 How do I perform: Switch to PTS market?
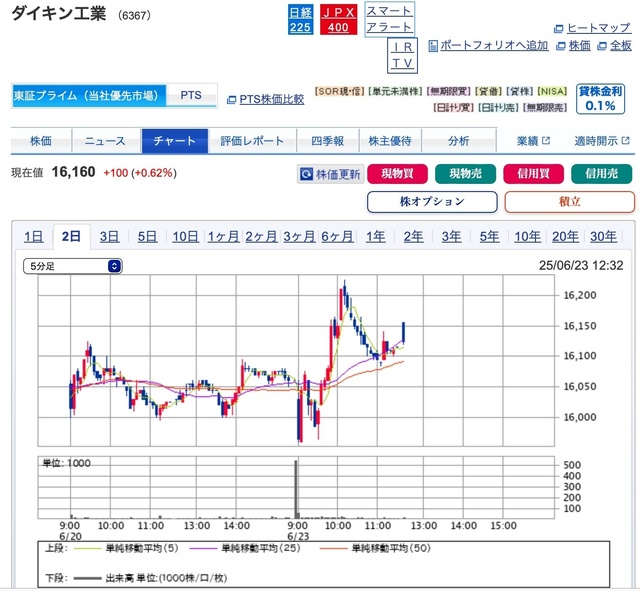click(191, 96)
